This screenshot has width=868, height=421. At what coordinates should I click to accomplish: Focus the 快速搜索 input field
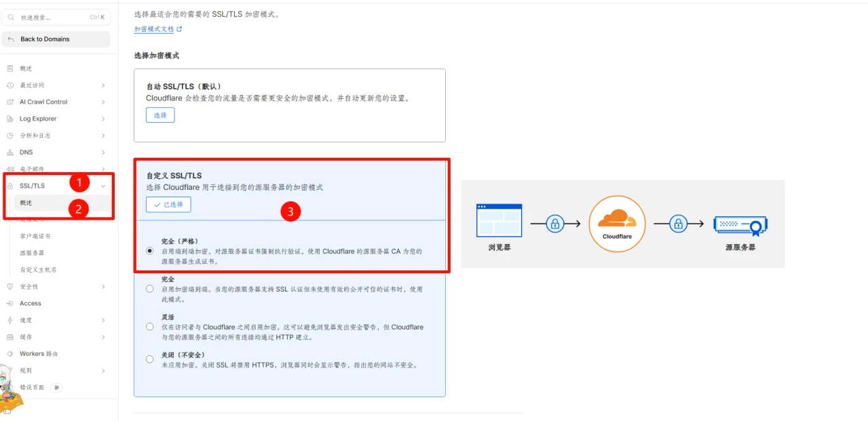pos(56,17)
